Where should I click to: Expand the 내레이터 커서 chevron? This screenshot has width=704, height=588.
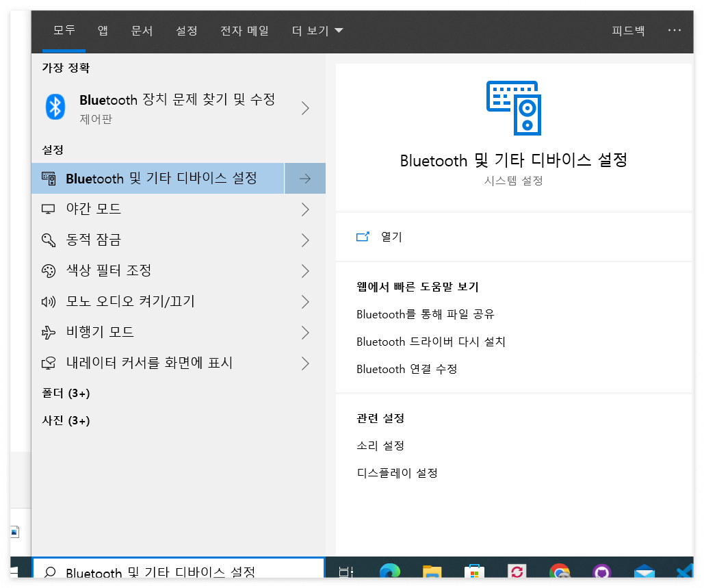305,363
